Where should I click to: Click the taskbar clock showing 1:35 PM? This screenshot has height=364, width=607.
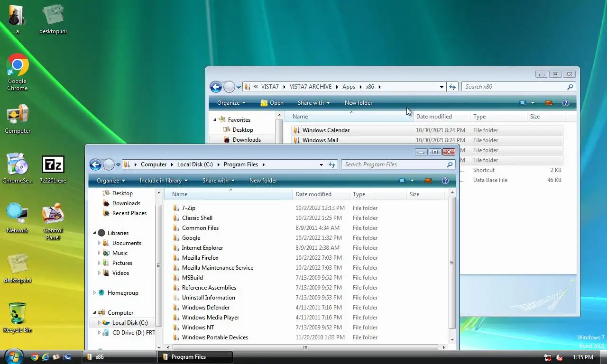tap(583, 357)
